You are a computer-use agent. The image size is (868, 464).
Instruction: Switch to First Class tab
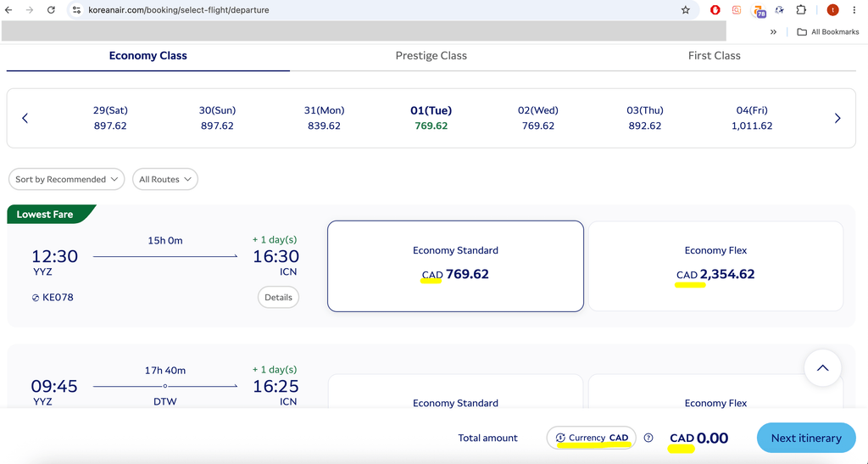coord(714,56)
